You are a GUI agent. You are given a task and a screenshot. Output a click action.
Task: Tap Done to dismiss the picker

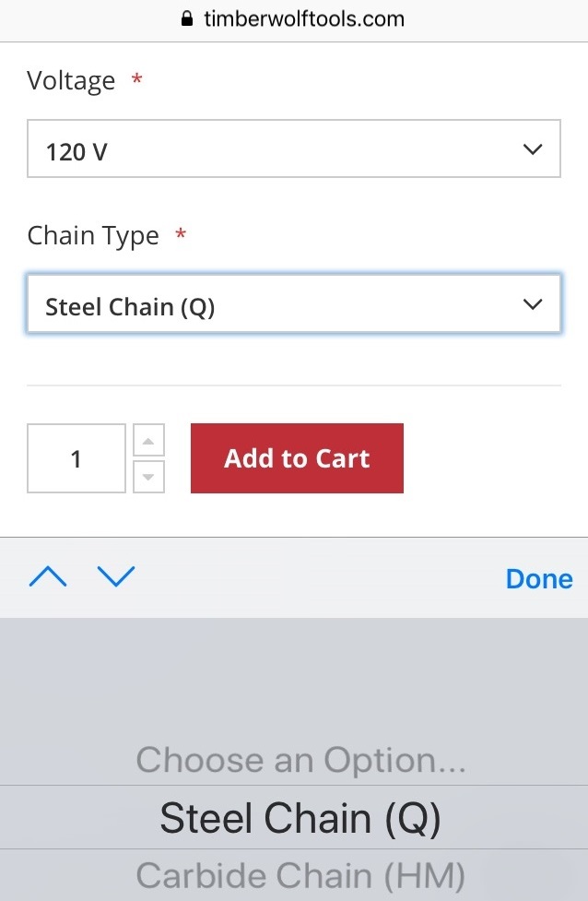point(539,578)
